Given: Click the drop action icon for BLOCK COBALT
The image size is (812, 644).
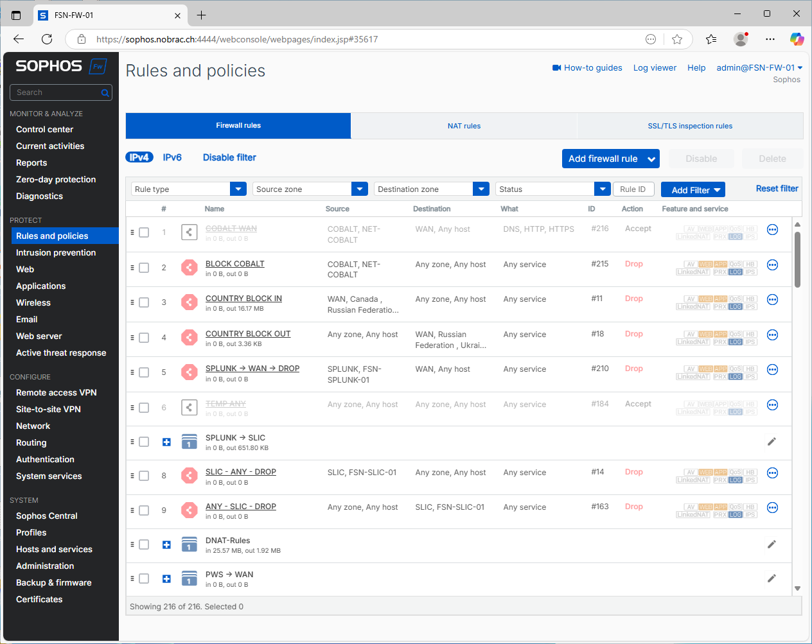Looking at the screenshot, I should click(x=189, y=267).
